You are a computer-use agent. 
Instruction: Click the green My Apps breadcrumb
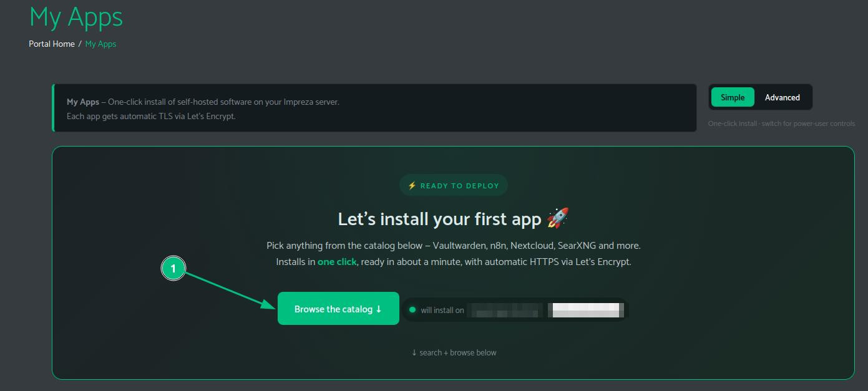tap(101, 44)
